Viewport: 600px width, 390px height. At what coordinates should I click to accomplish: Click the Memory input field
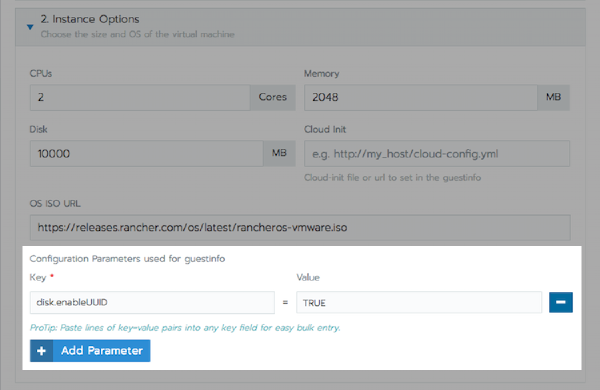click(421, 98)
